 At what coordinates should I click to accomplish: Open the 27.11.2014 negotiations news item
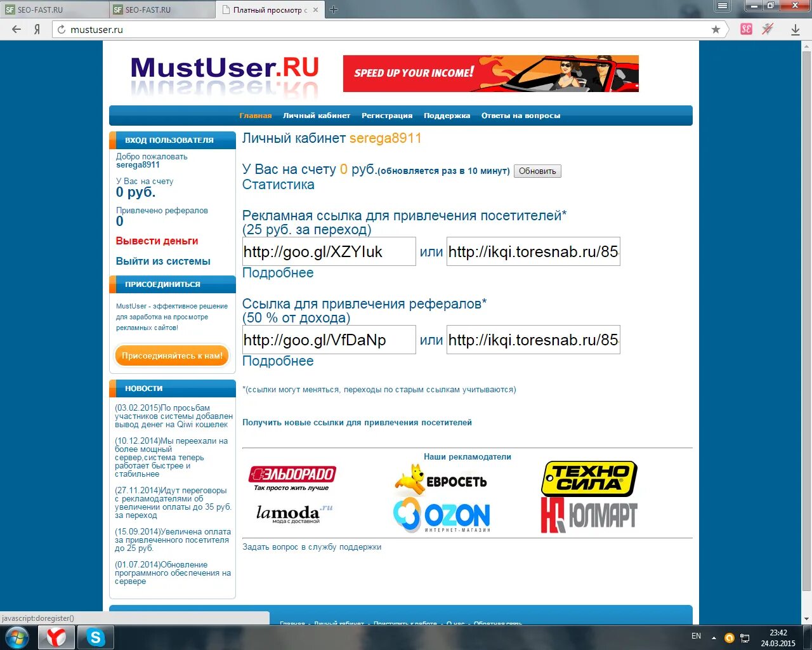pyautogui.click(x=173, y=503)
